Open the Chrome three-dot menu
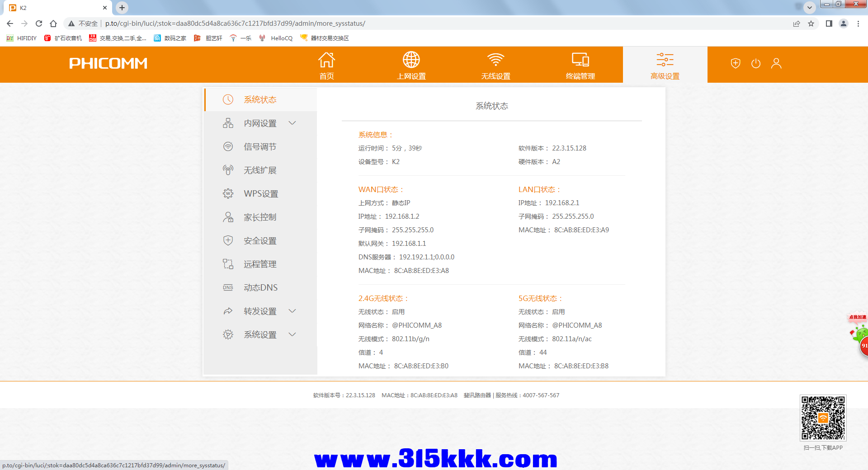The image size is (868, 470). 858,23
